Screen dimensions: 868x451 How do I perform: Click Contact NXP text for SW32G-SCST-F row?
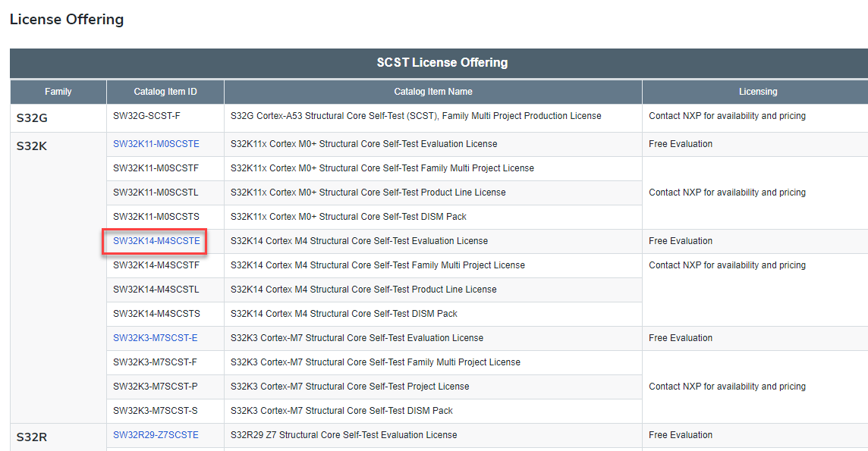(727, 115)
